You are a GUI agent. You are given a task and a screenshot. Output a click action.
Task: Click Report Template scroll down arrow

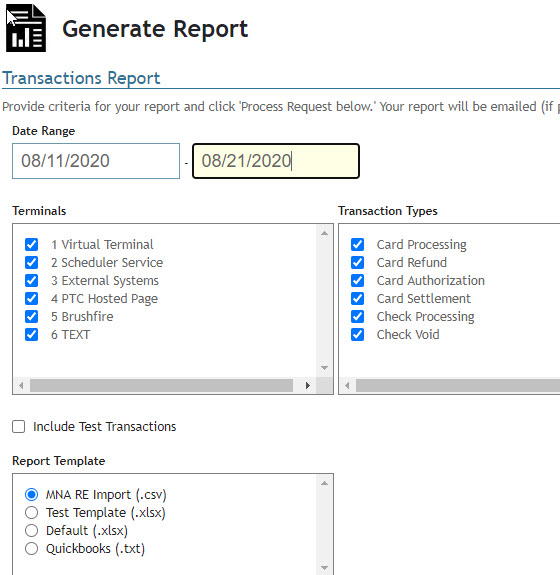click(324, 568)
